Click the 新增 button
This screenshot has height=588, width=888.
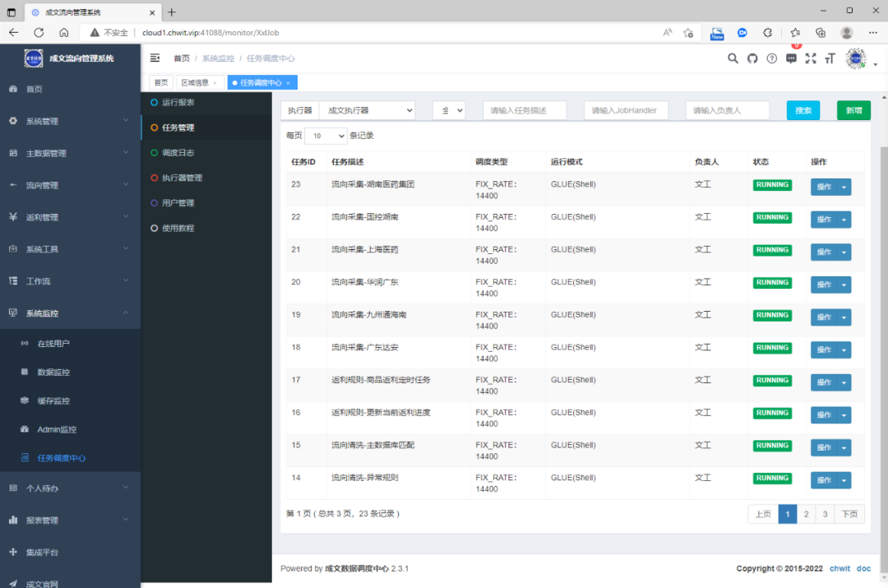[853, 110]
